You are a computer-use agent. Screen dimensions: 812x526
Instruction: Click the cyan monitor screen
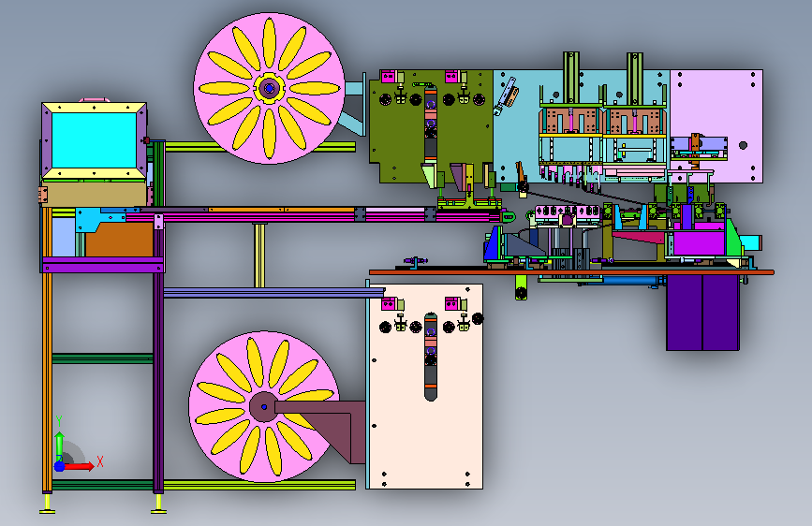95,140
